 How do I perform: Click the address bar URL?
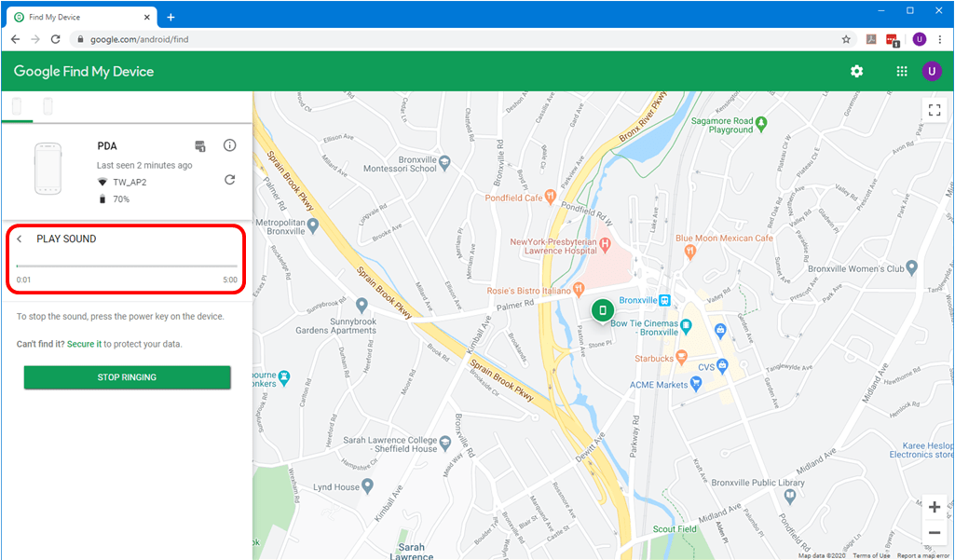140,40
